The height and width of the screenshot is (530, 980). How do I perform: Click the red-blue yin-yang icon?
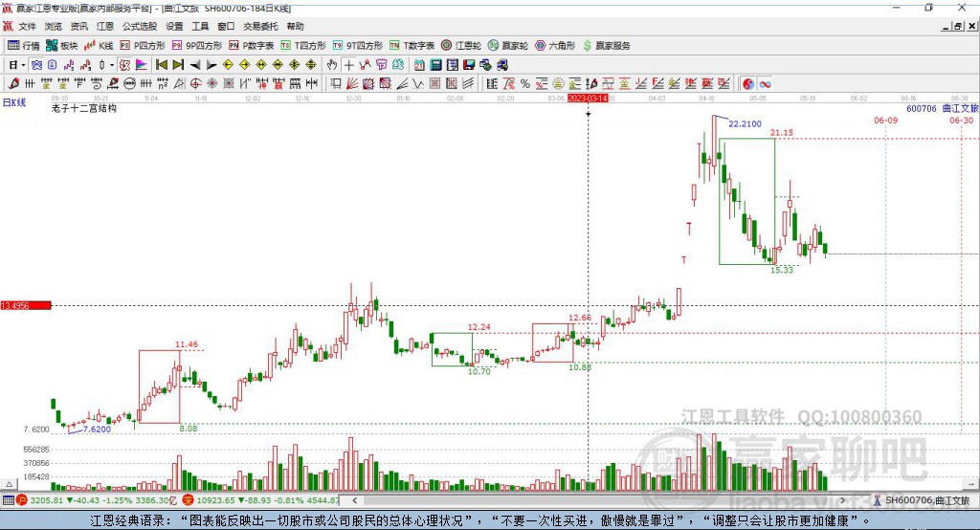(x=748, y=84)
